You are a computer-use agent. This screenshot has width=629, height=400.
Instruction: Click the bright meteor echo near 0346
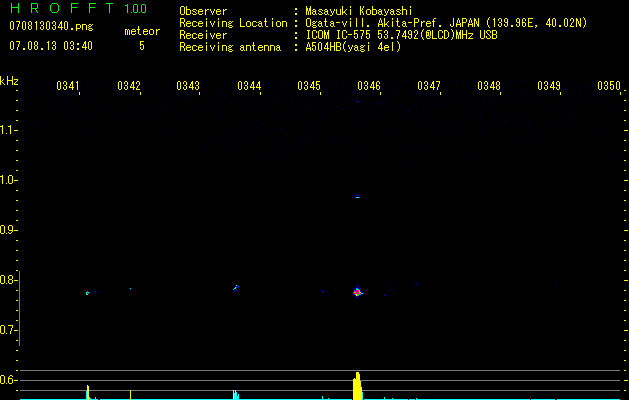[357, 292]
